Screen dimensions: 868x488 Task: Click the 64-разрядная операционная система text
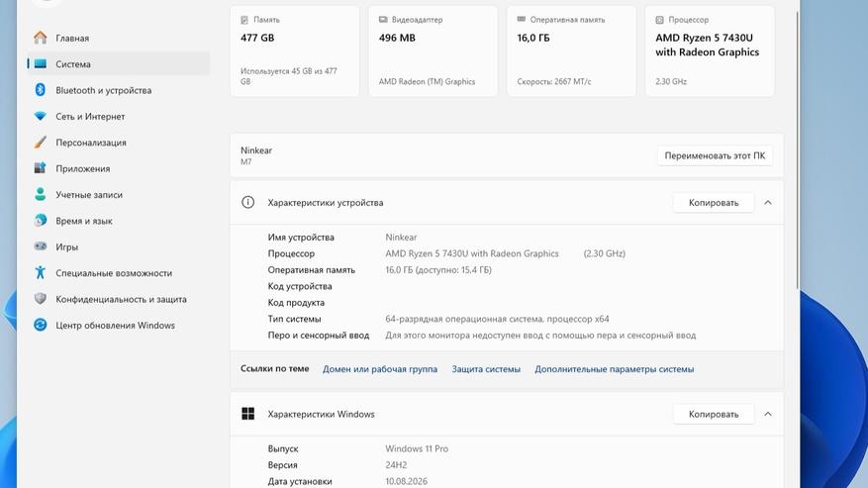tap(497, 319)
